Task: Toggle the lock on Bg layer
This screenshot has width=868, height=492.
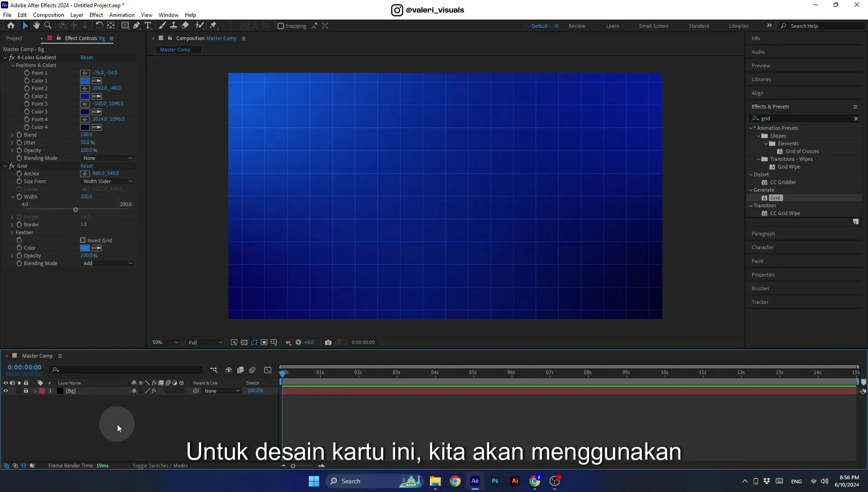Action: tap(26, 391)
